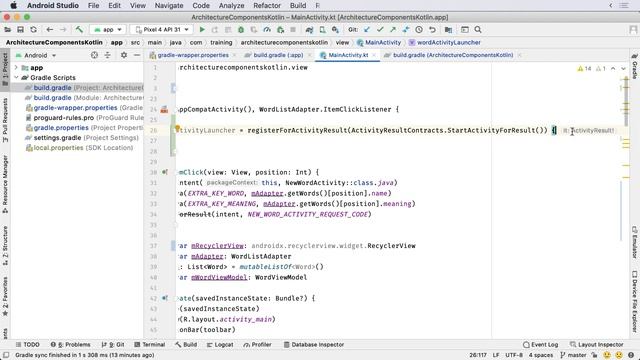The height and width of the screenshot is (360, 640).
Task: Click the Search Everywhere magnifier icon
Action: [478, 30]
